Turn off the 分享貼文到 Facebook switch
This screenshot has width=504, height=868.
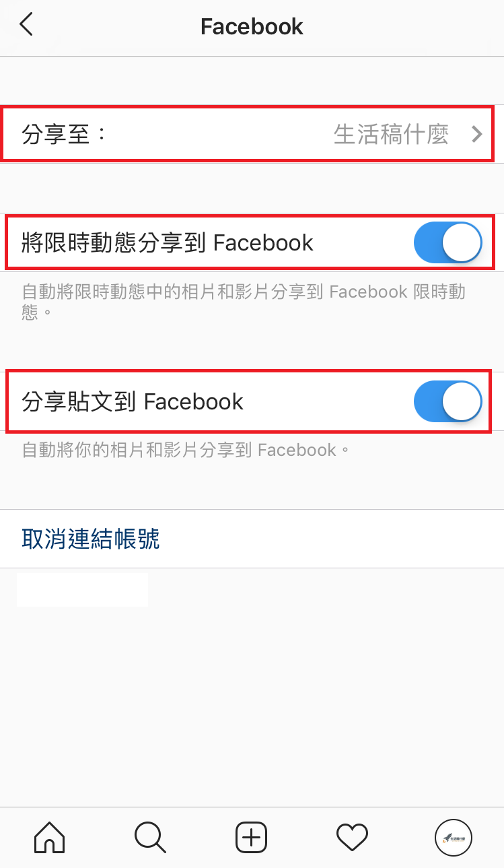click(447, 401)
